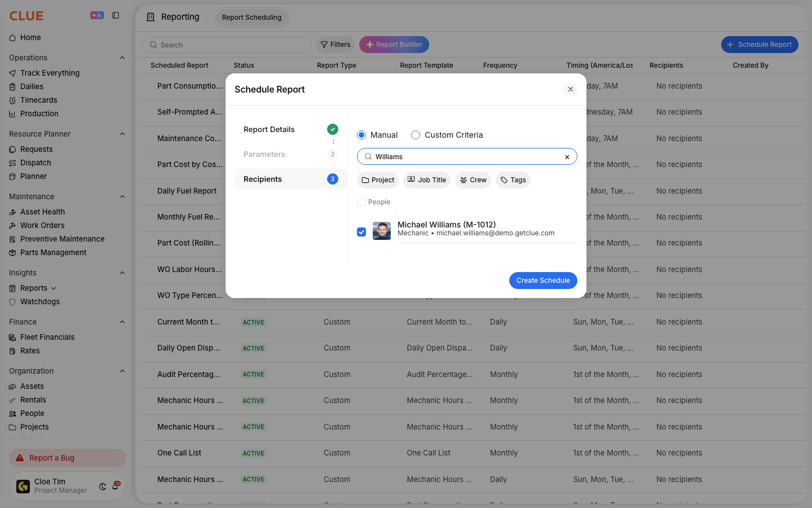Clear the Williams search text
Image resolution: width=812 pixels, height=508 pixels.
(x=567, y=157)
